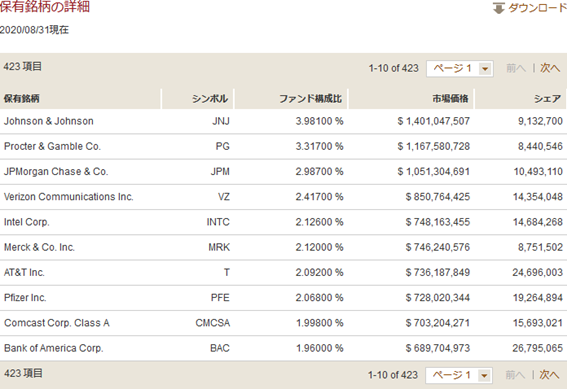This screenshot has width=567, height=389.
Task: Select Johnson & Johnson holding name
Action: 49,121
